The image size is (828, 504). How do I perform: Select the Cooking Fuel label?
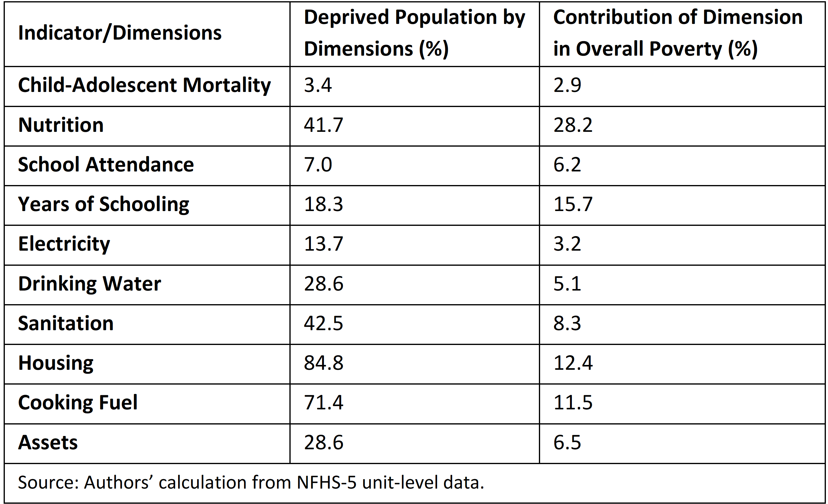click(78, 402)
